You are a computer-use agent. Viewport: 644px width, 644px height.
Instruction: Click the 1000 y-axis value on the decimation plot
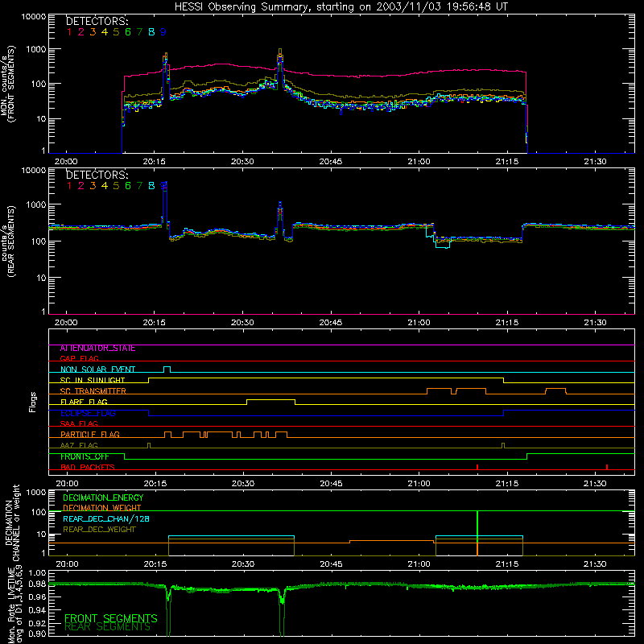pyautogui.click(x=36, y=492)
